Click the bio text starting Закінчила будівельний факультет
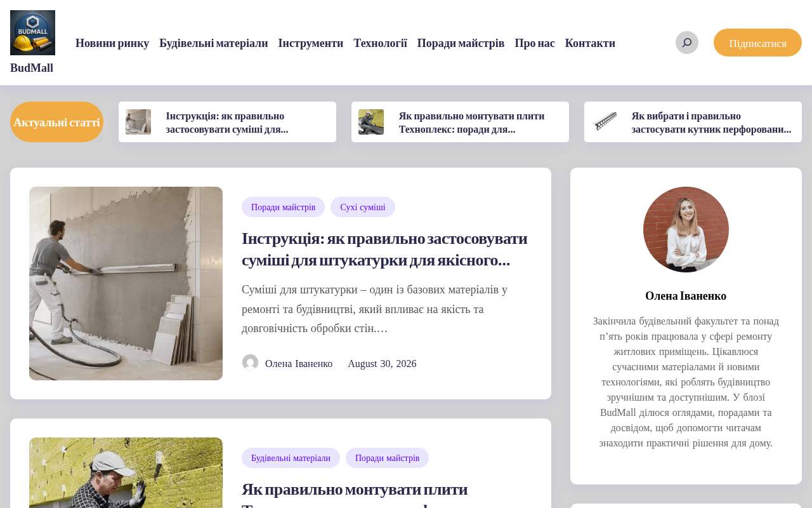The image size is (812, 508). tap(686, 382)
